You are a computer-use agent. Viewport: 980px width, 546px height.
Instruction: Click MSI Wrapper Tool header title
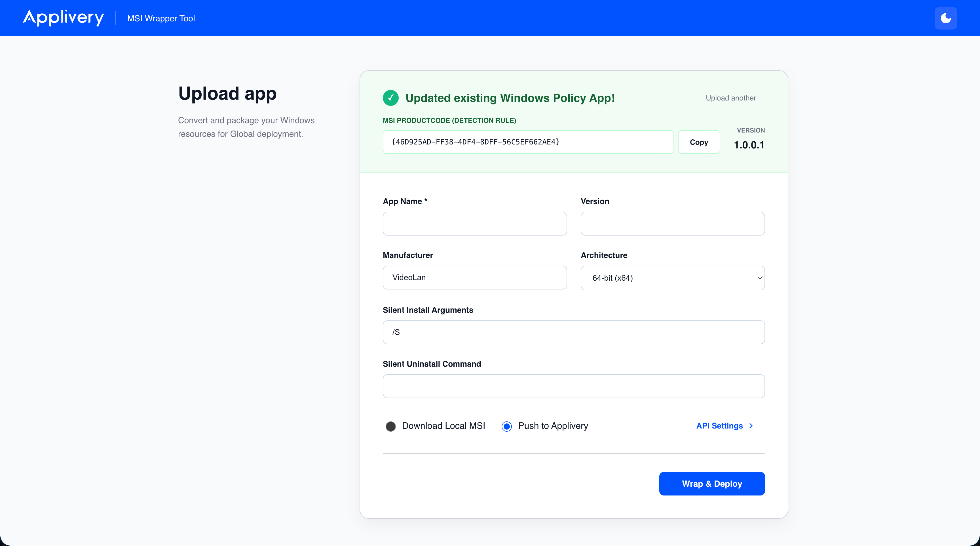point(161,18)
